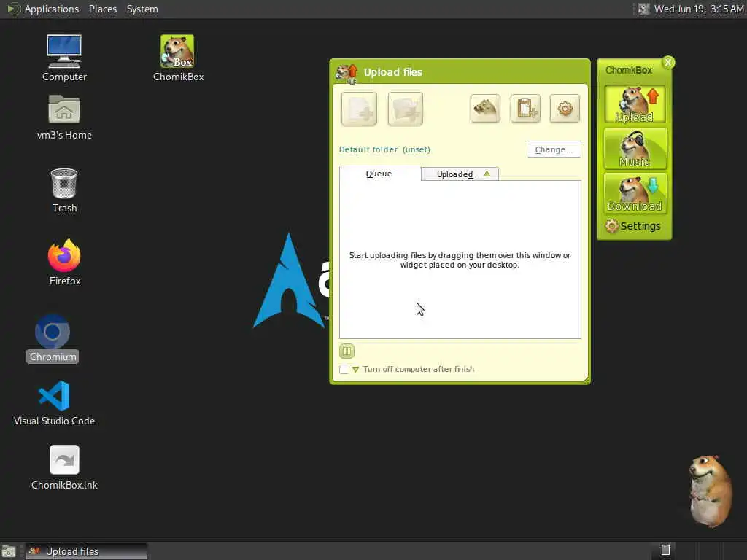Click the paste from clipboard toolbar icon
747x560 pixels.
pyautogui.click(x=525, y=109)
